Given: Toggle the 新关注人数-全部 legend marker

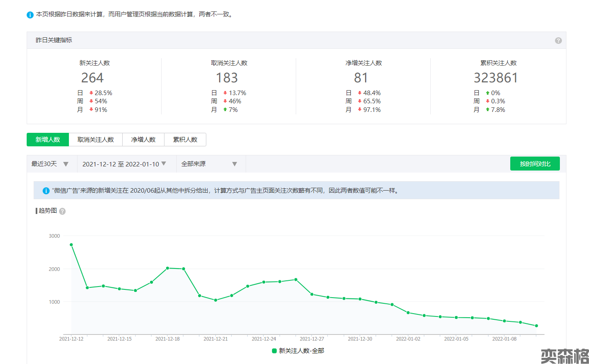Looking at the screenshot, I should pyautogui.click(x=274, y=351).
